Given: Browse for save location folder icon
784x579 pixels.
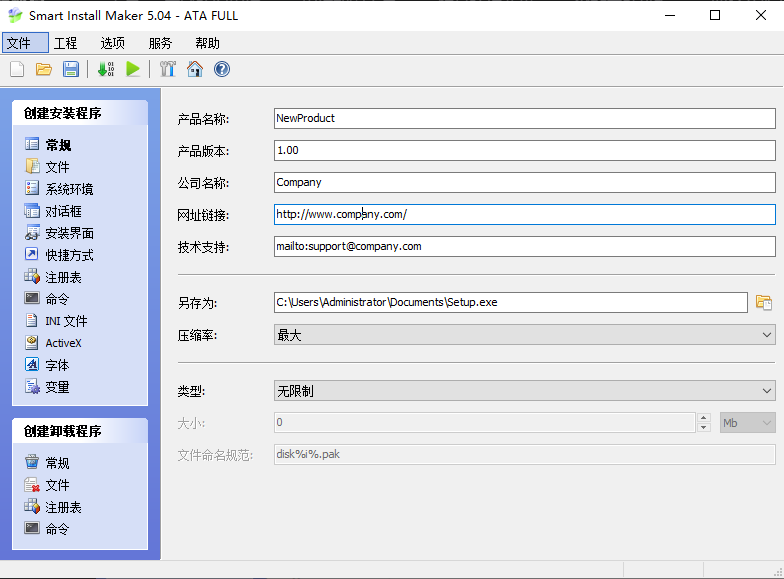Looking at the screenshot, I should coord(764,303).
